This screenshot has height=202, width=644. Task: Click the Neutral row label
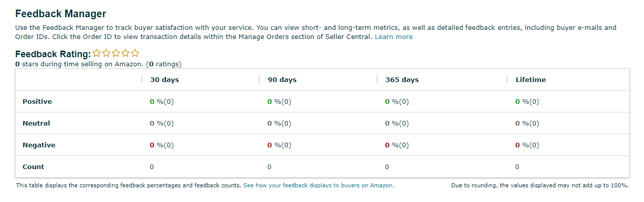pos(36,123)
